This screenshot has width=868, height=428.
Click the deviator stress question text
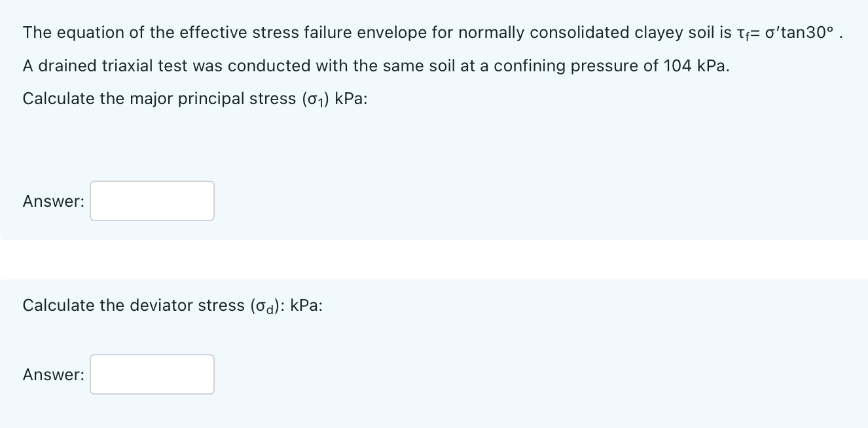tap(172, 305)
